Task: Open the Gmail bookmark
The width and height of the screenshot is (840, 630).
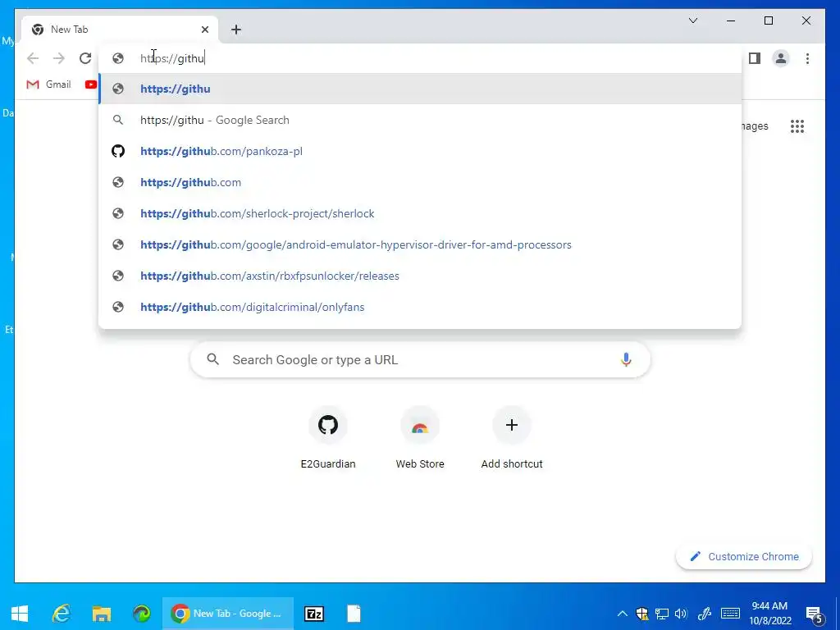Action: coord(48,84)
